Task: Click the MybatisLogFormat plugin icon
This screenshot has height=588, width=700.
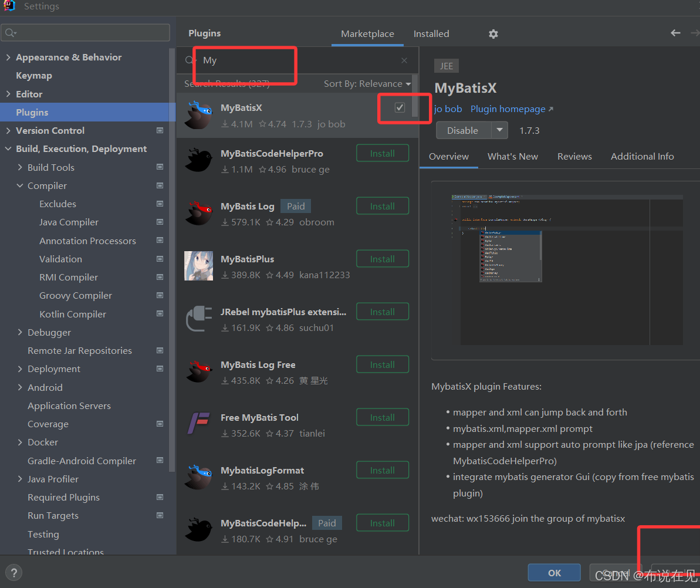Action: point(199,477)
